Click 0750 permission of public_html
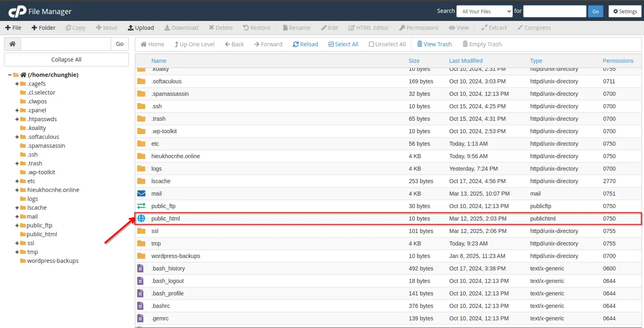Viewport: 644px width, 328px height. (x=609, y=219)
